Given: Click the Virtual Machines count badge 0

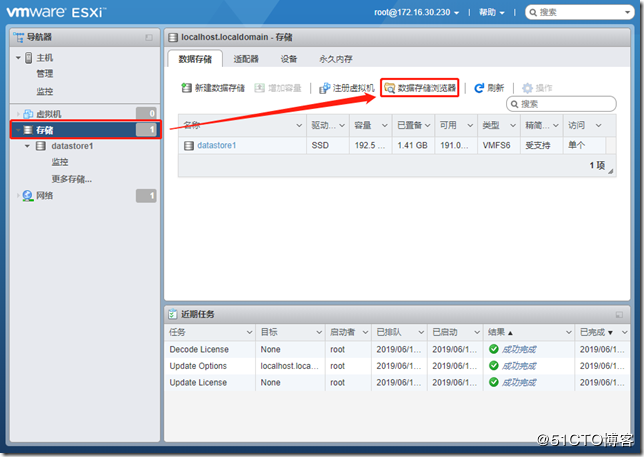Looking at the screenshot, I should [146, 113].
